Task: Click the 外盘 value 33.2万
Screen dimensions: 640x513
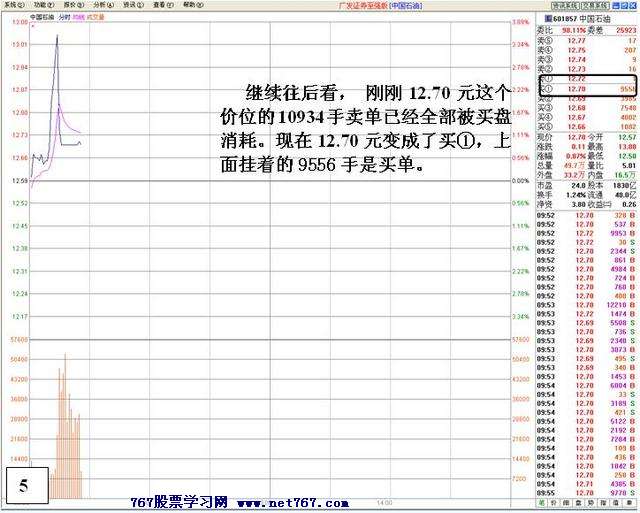Action: pos(576,175)
